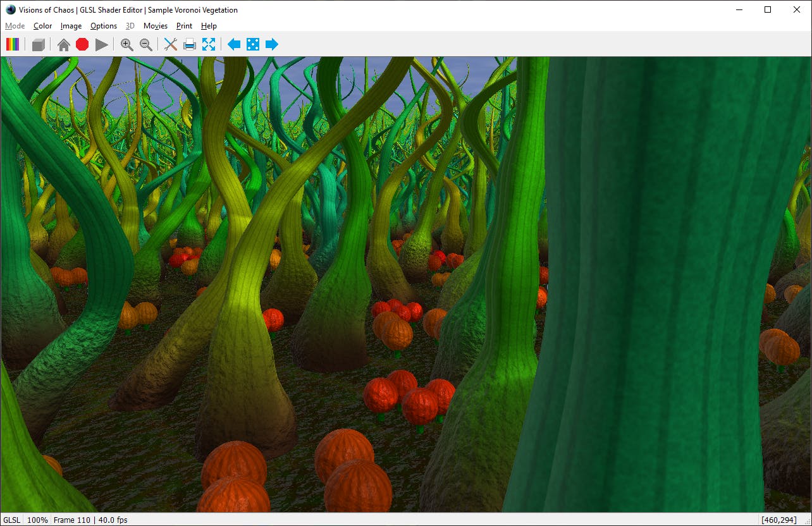The width and height of the screenshot is (812, 526).
Task: Go to next sample with right arrow
Action: pyautogui.click(x=271, y=44)
